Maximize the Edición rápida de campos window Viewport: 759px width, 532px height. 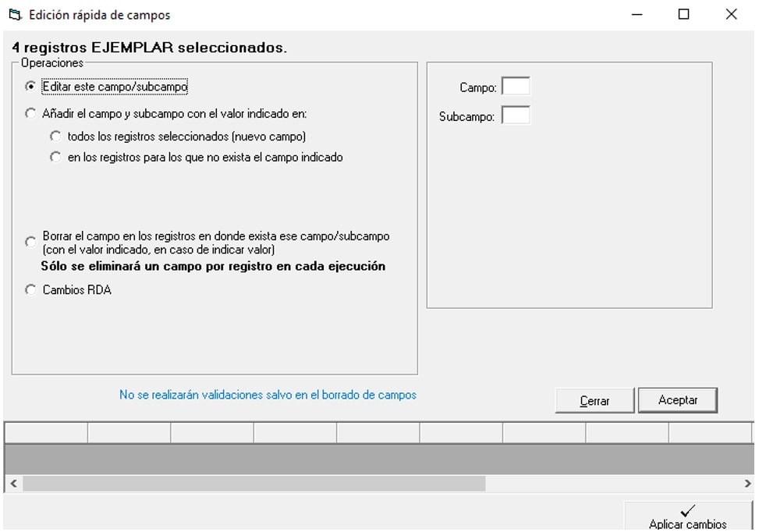(683, 15)
